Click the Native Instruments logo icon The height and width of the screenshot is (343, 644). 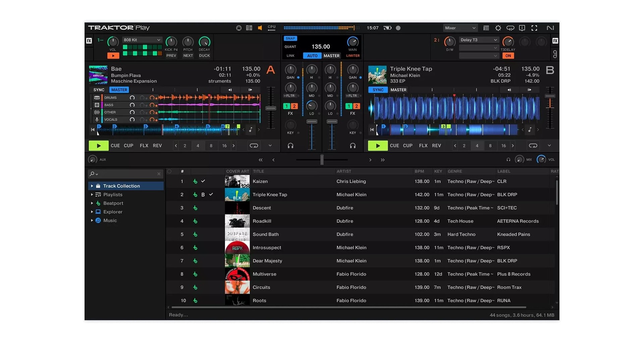pyautogui.click(x=550, y=28)
